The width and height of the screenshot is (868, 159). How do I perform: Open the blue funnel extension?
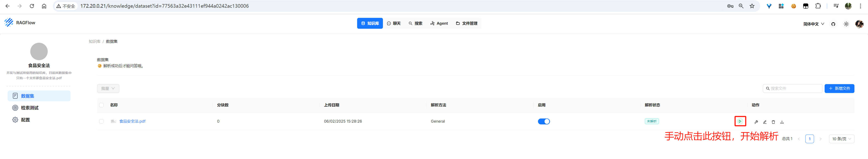(769, 6)
